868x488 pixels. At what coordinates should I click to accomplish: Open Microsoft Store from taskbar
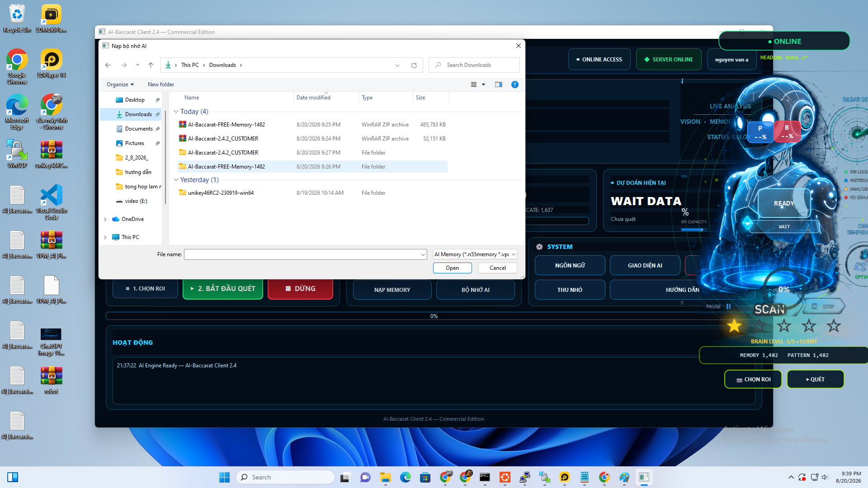(425, 477)
